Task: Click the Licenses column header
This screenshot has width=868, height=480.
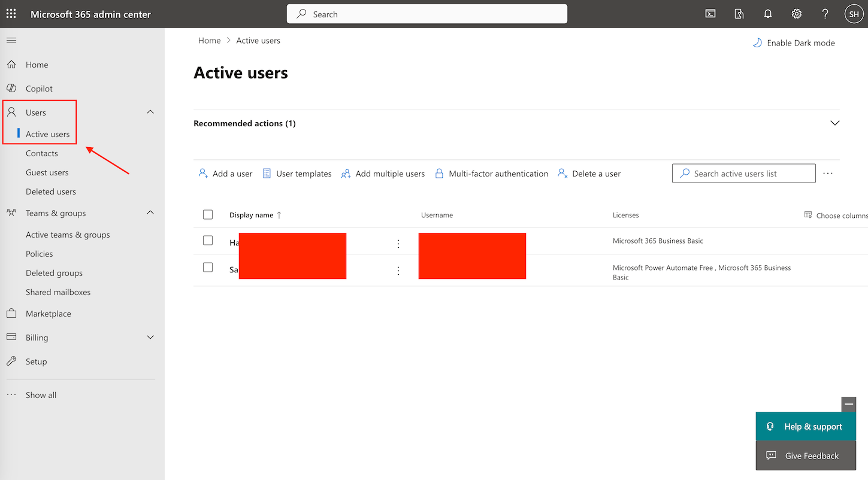Action: pyautogui.click(x=626, y=215)
